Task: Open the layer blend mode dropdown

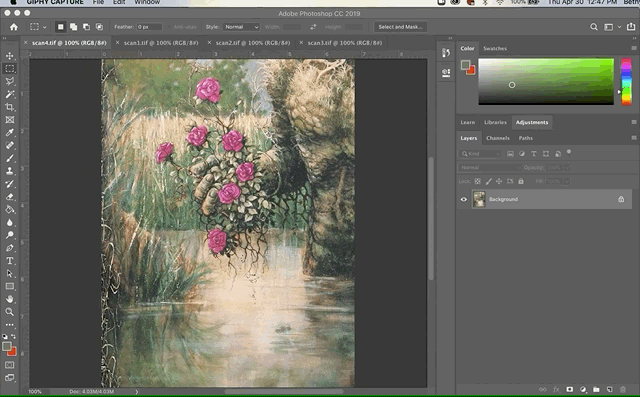Action: pyautogui.click(x=490, y=167)
